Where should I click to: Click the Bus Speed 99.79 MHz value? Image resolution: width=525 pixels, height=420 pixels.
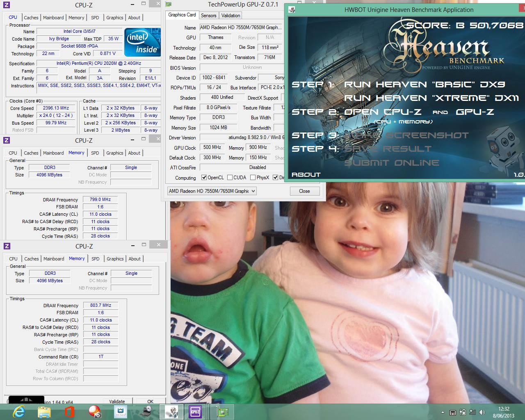tap(56, 123)
